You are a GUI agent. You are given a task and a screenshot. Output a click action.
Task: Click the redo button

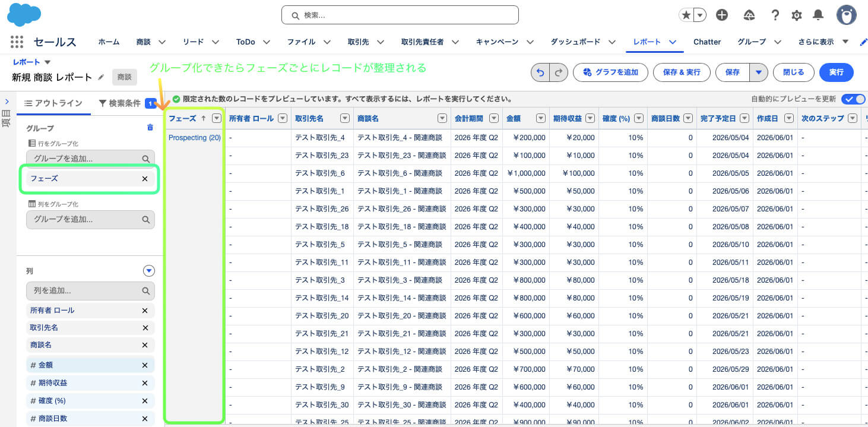pyautogui.click(x=559, y=72)
